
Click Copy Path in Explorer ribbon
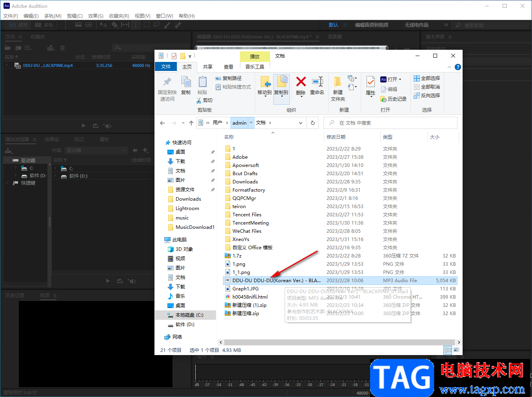(229, 78)
